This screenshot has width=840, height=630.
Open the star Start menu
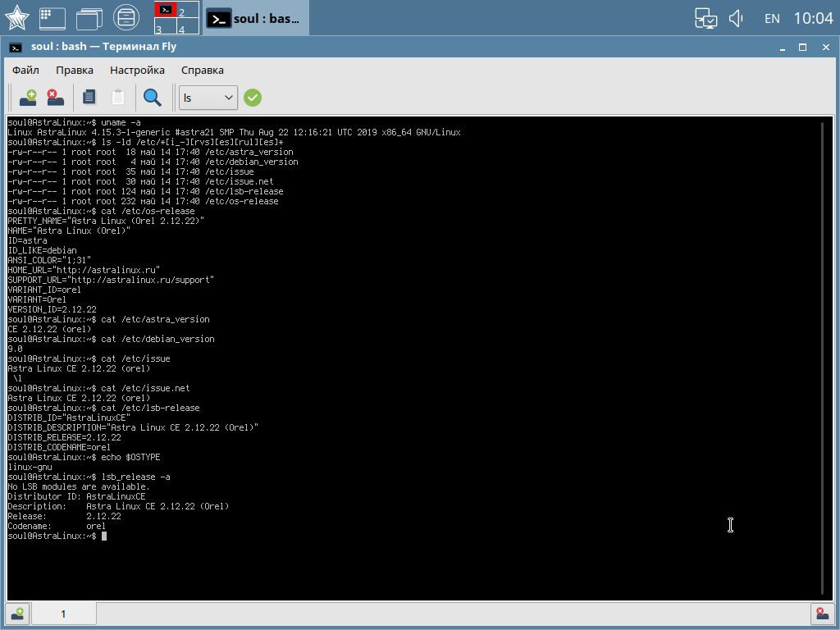(x=16, y=18)
